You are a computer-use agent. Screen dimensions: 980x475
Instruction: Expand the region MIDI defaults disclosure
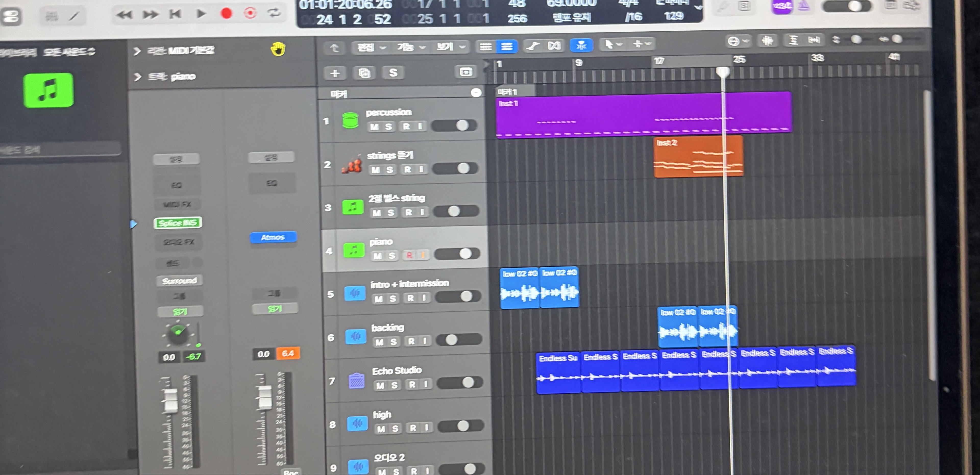click(x=137, y=51)
